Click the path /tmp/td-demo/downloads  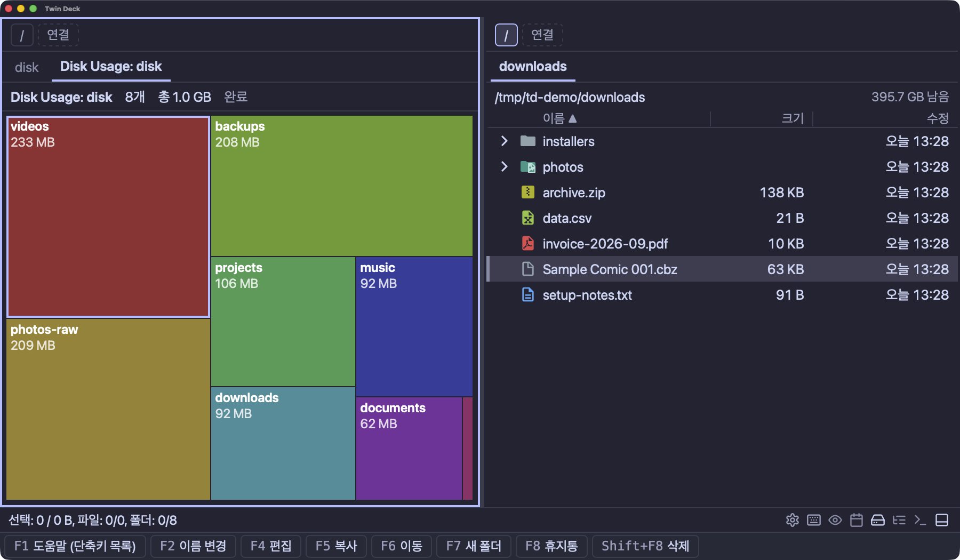coord(570,97)
